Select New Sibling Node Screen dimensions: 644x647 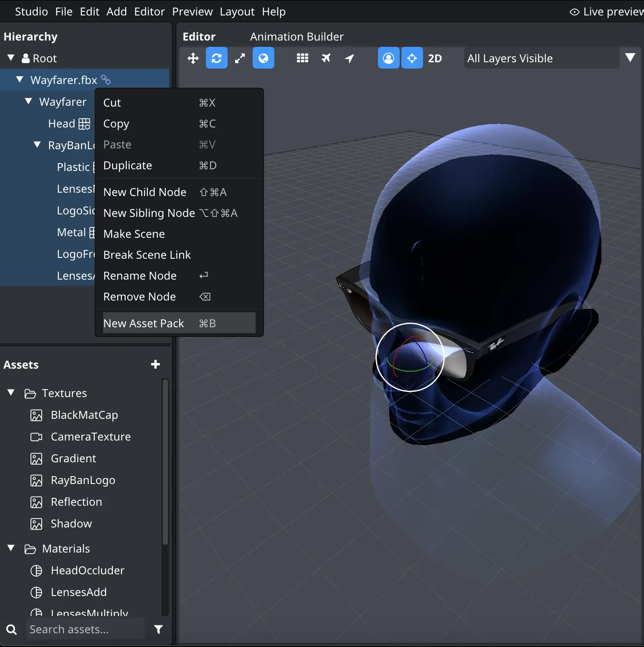(179, 213)
